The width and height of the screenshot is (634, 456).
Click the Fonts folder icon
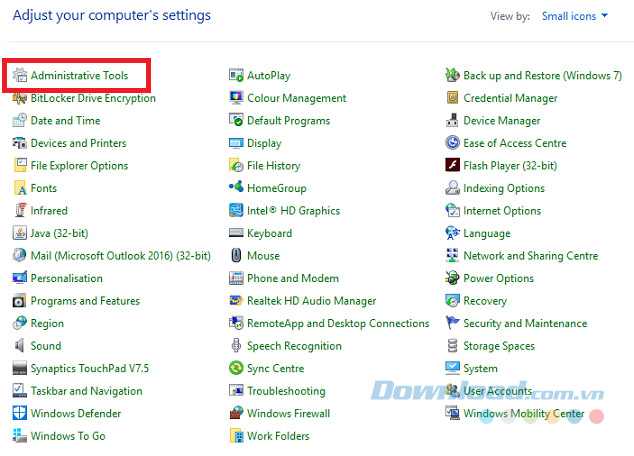pyautogui.click(x=19, y=188)
